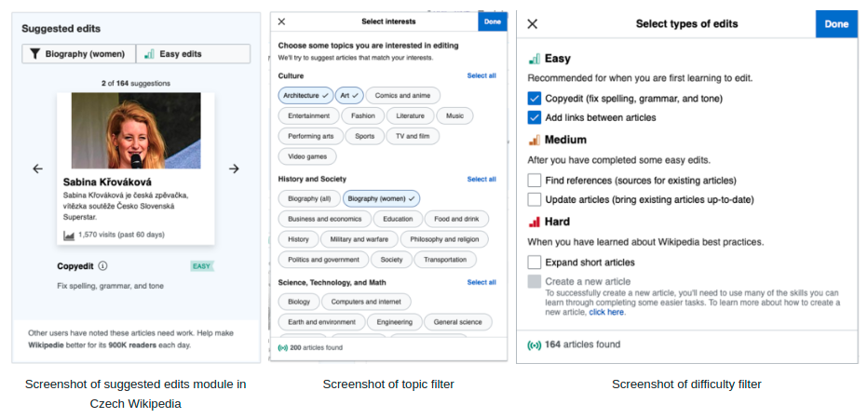Uncheck the Copyedit checkbox
868x418 pixels.
coord(535,99)
